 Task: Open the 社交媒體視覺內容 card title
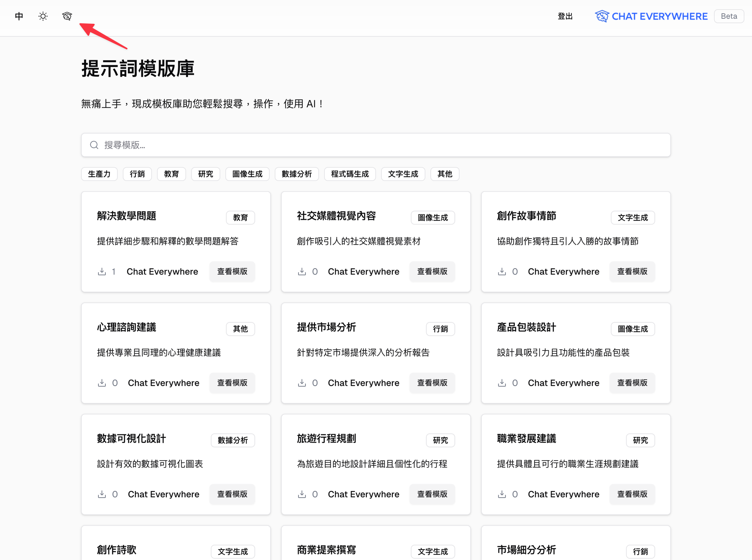click(x=336, y=216)
